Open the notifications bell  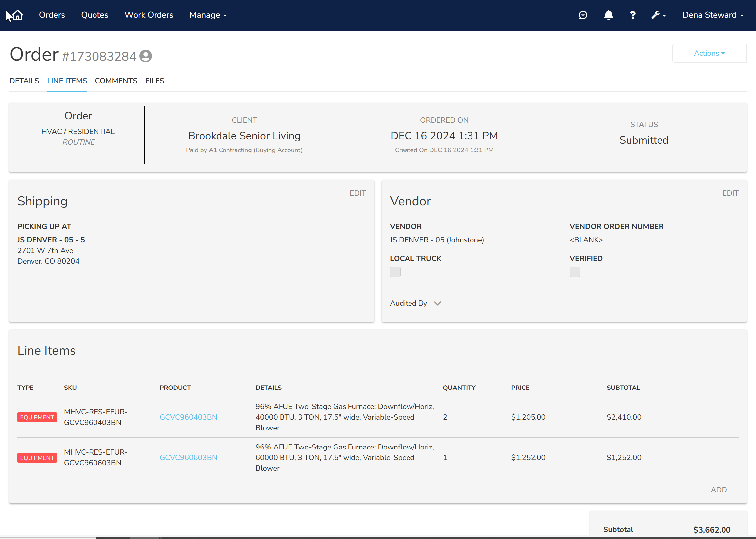coord(608,15)
